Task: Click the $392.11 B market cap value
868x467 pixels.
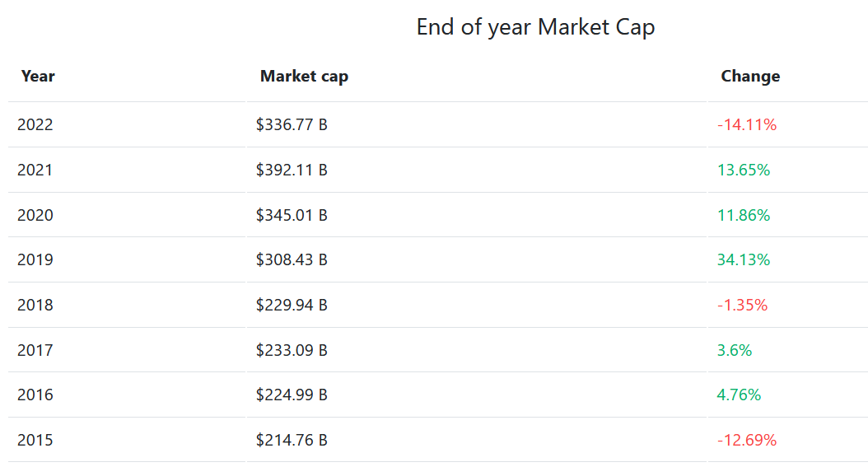Action: (x=292, y=170)
